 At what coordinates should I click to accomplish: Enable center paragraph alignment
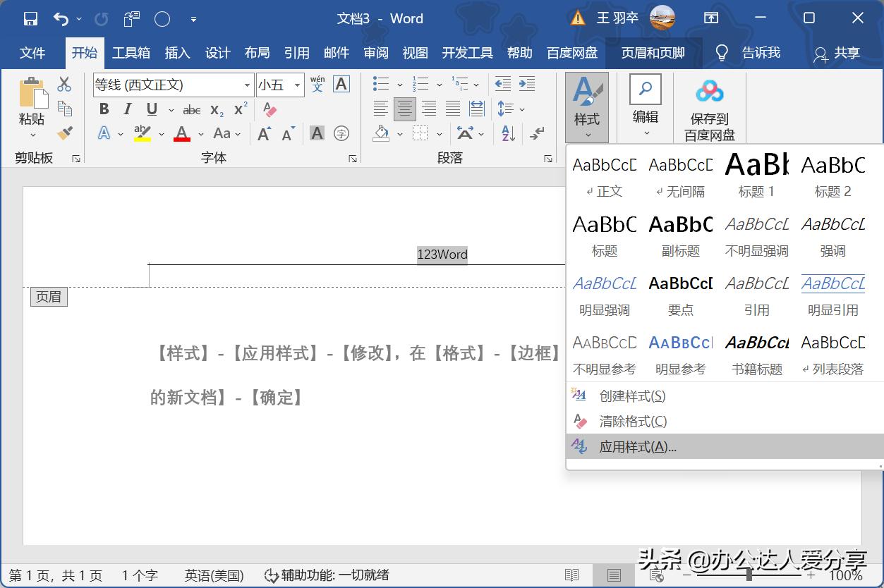coord(406,109)
